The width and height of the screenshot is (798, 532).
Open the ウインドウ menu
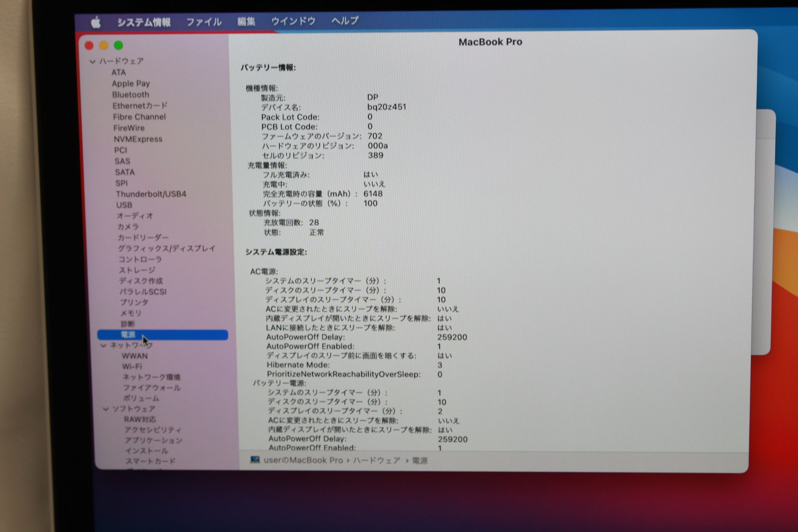(293, 21)
